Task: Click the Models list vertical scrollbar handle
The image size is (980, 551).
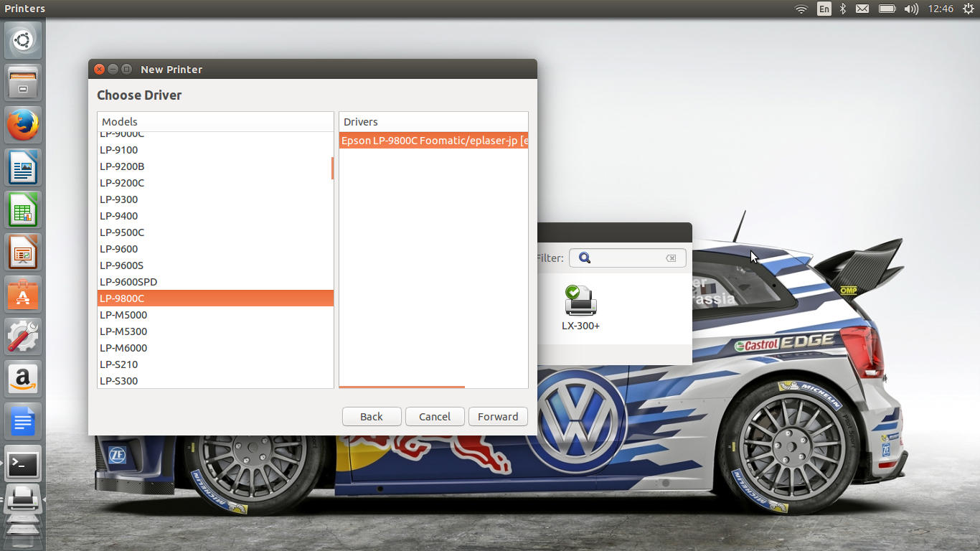Action: click(332, 169)
